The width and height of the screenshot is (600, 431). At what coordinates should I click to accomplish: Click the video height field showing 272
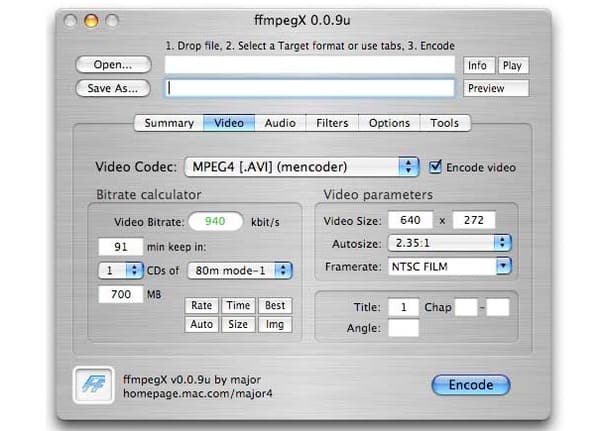[474, 220]
